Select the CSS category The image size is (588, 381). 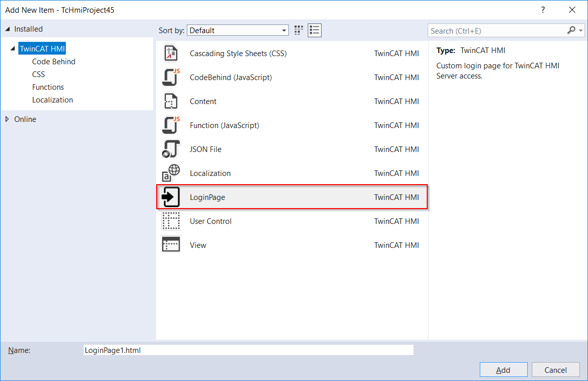tap(38, 74)
